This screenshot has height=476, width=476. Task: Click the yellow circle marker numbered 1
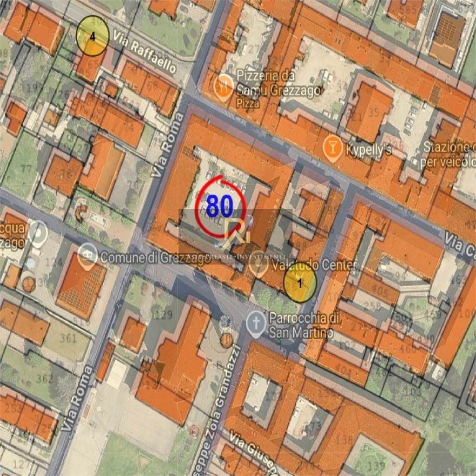coord(300,285)
